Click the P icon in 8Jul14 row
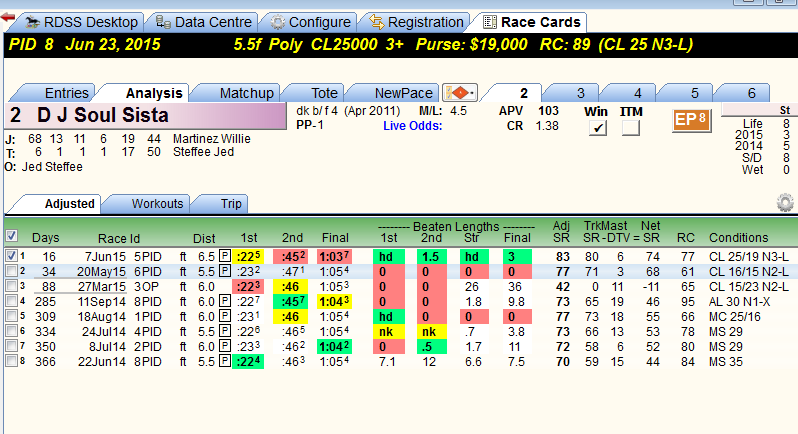 (224, 346)
